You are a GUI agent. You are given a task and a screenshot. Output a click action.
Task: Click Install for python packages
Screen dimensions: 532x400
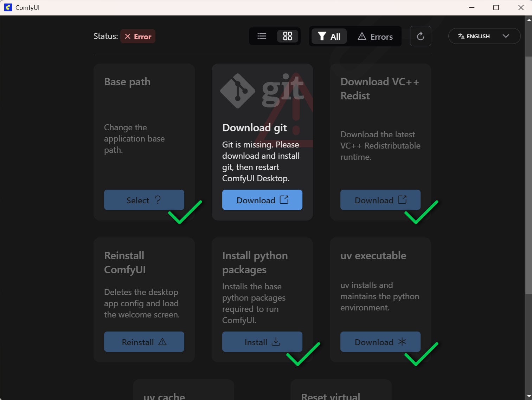pos(262,342)
